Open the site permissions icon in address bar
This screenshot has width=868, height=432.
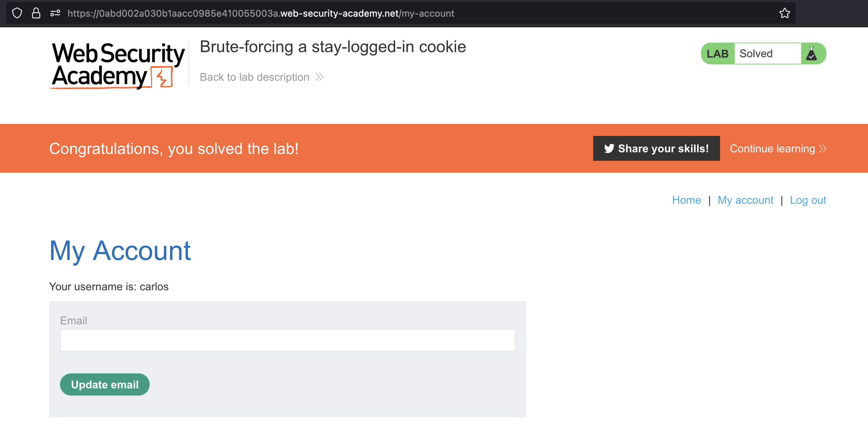coord(55,13)
